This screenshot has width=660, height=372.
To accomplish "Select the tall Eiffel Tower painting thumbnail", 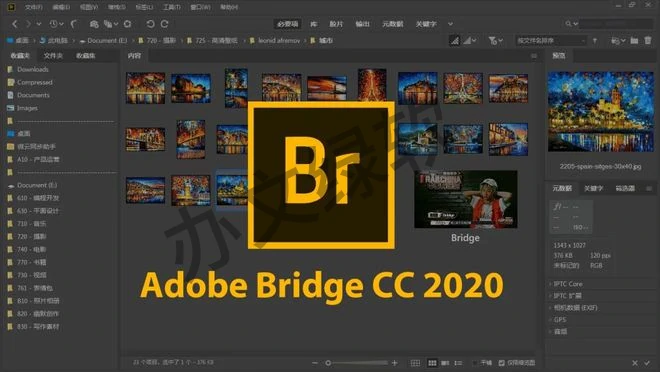I will [x=372, y=85].
